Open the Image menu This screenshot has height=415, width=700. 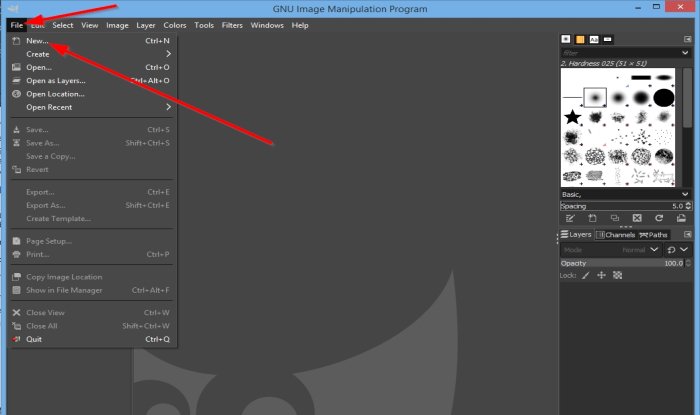click(117, 25)
